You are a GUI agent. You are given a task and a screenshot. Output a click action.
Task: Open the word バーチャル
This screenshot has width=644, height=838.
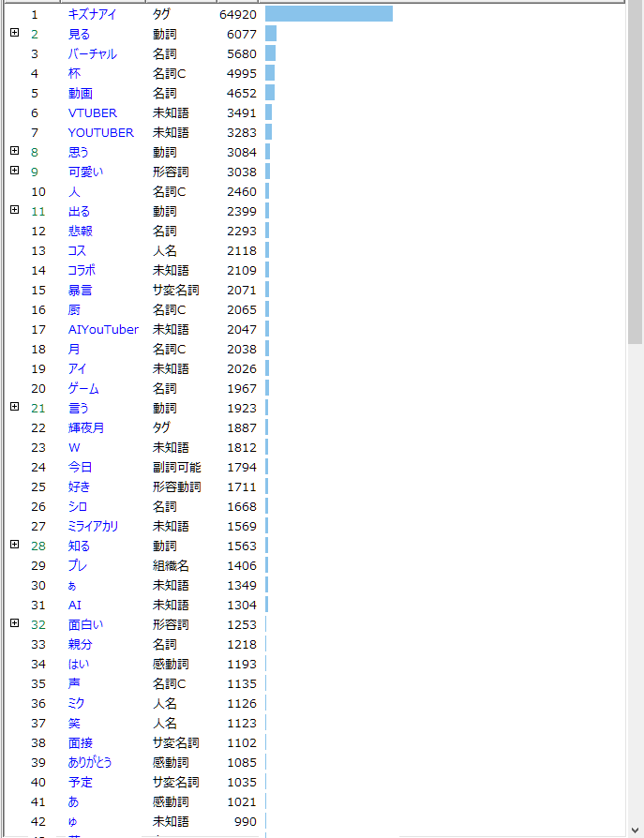pyautogui.click(x=93, y=54)
